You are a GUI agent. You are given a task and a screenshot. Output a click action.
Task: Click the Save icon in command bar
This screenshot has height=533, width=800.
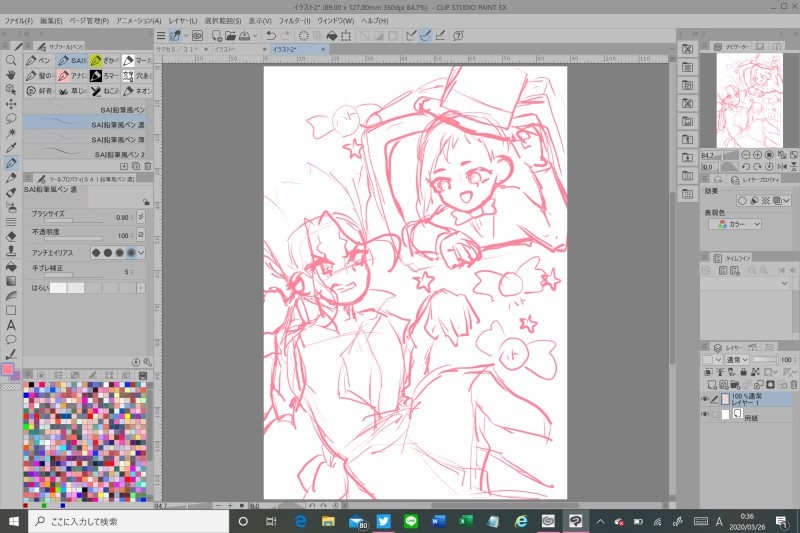tap(244, 36)
